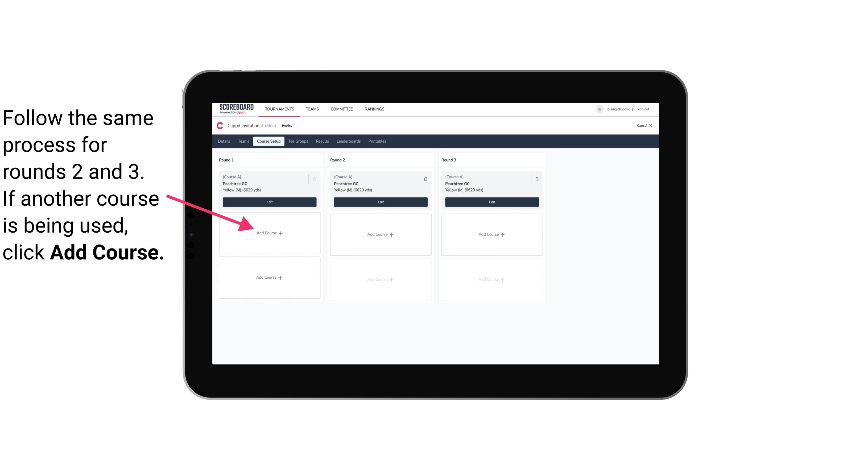868x467 pixels.
Task: Click Edit button for Round 1 course
Action: point(268,202)
